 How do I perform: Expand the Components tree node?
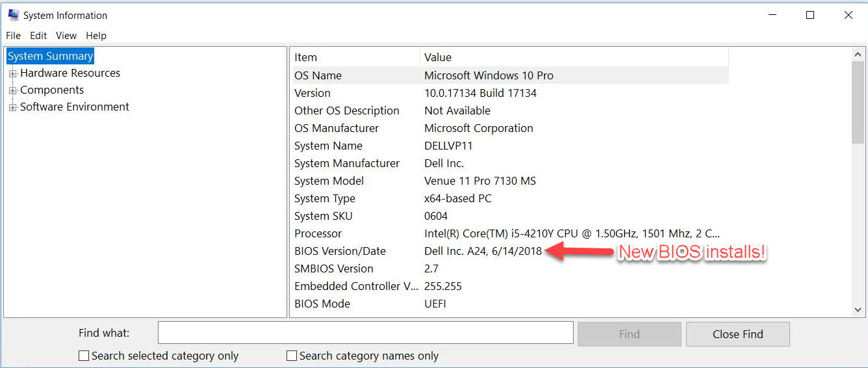[12, 90]
